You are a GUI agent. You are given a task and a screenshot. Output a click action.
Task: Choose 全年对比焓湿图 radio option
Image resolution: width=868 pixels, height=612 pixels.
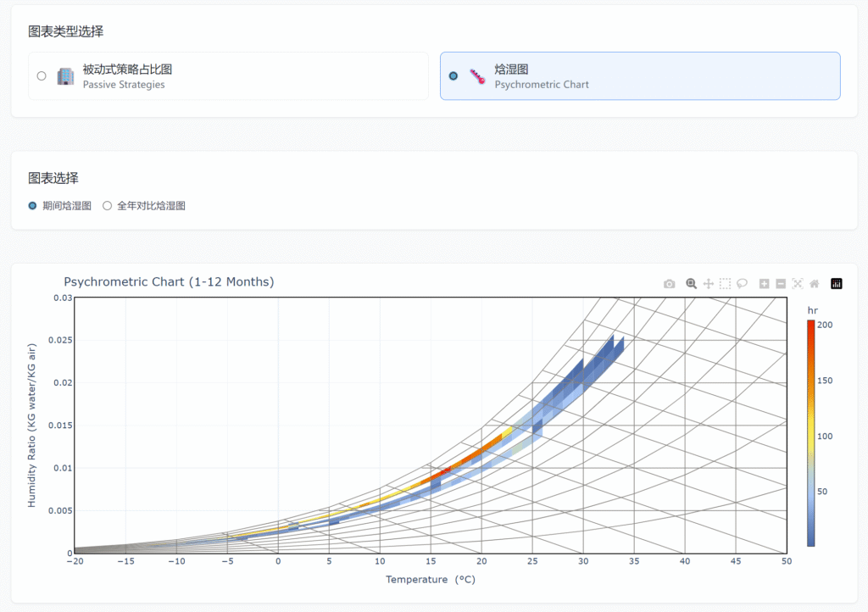108,206
